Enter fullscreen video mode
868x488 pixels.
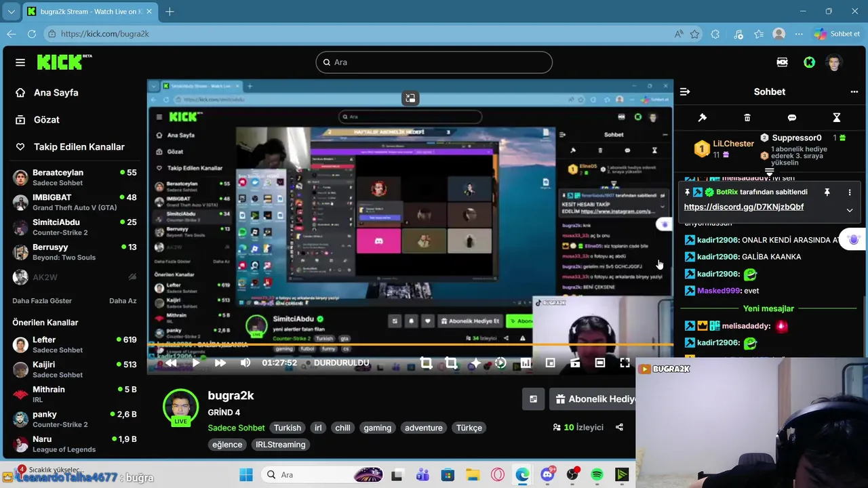625,363
